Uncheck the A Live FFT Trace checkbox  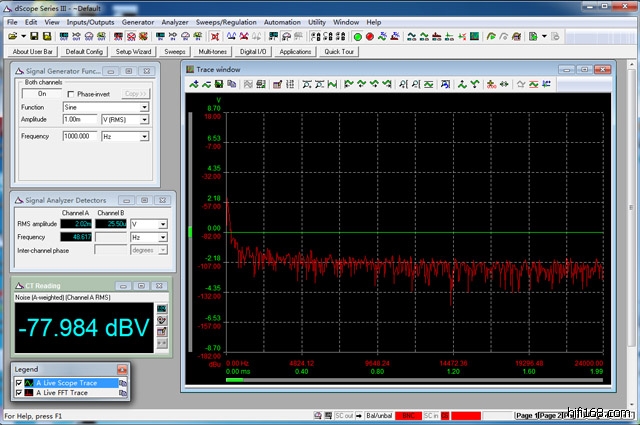click(x=19, y=393)
